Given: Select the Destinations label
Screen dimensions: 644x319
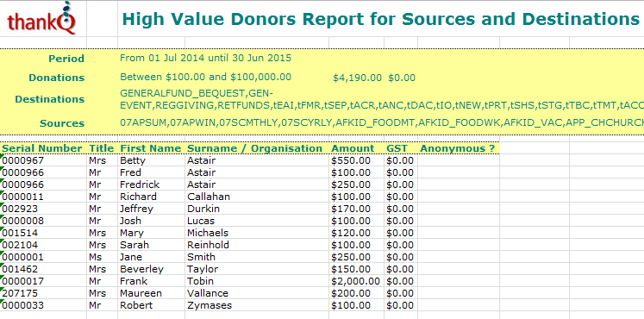Looking at the screenshot, I should click(50, 99).
